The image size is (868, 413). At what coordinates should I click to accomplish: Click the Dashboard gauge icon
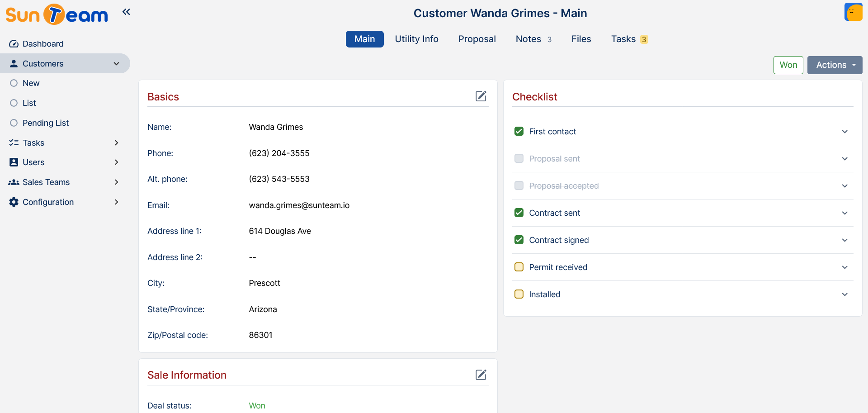(x=14, y=44)
